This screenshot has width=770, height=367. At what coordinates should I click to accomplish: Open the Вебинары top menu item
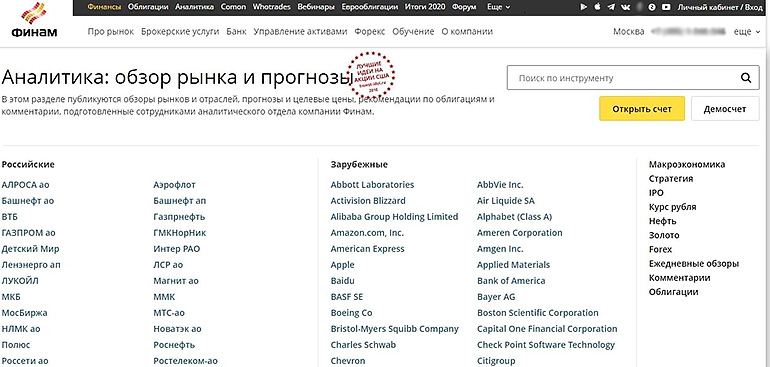(x=316, y=7)
